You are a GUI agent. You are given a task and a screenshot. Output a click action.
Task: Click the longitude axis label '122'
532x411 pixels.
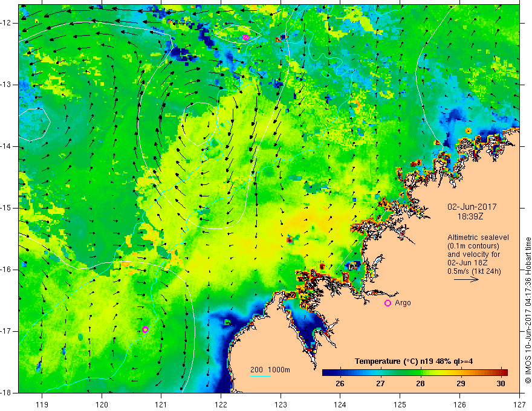click(x=221, y=404)
